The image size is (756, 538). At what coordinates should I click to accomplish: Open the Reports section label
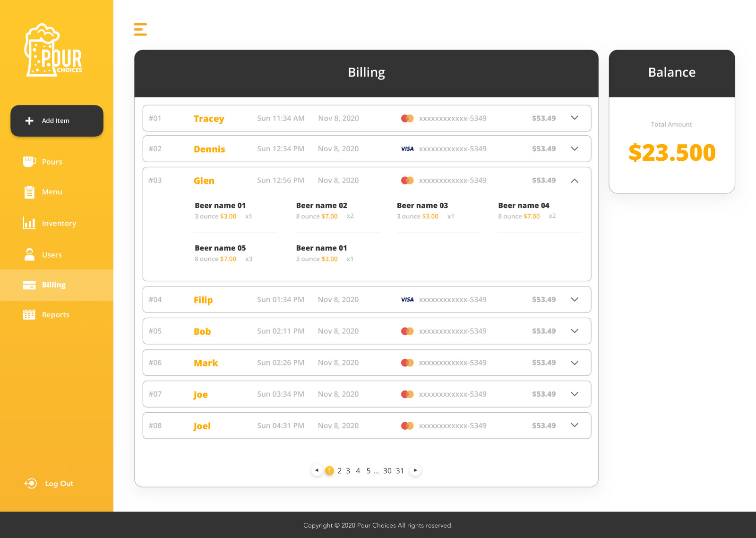coord(56,315)
